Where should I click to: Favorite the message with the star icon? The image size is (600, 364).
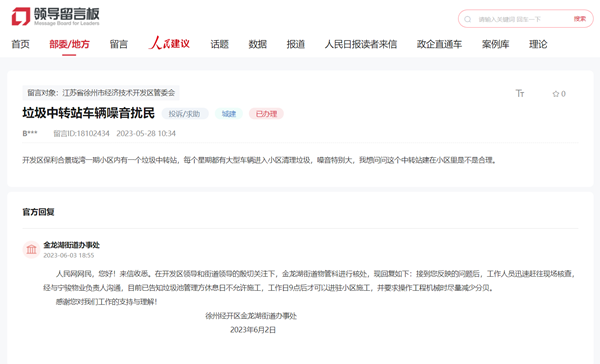556,94
